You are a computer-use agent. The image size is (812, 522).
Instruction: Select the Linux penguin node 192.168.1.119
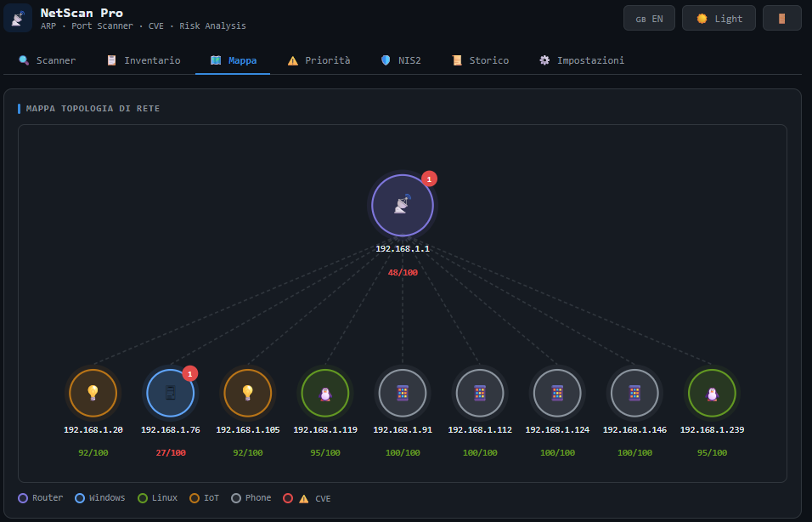point(325,393)
